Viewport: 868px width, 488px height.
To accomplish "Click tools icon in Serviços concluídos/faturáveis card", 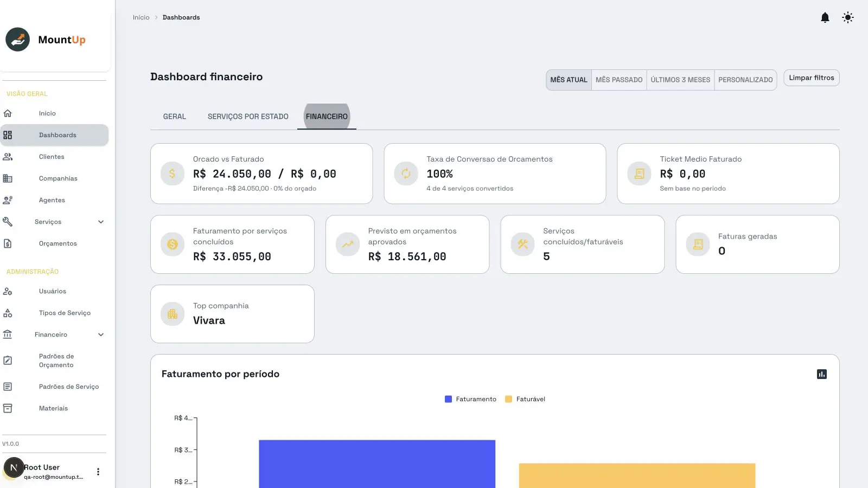I will (523, 245).
